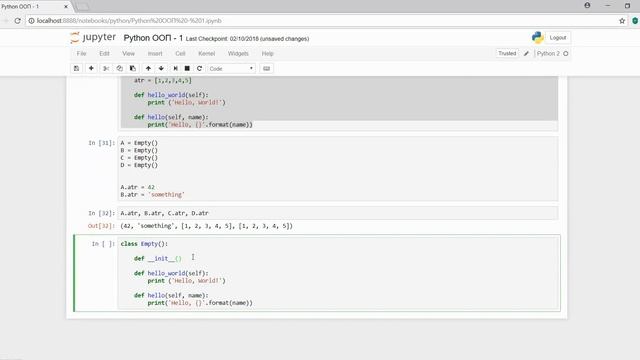Click the B.atr = 'something' line

coord(152,195)
